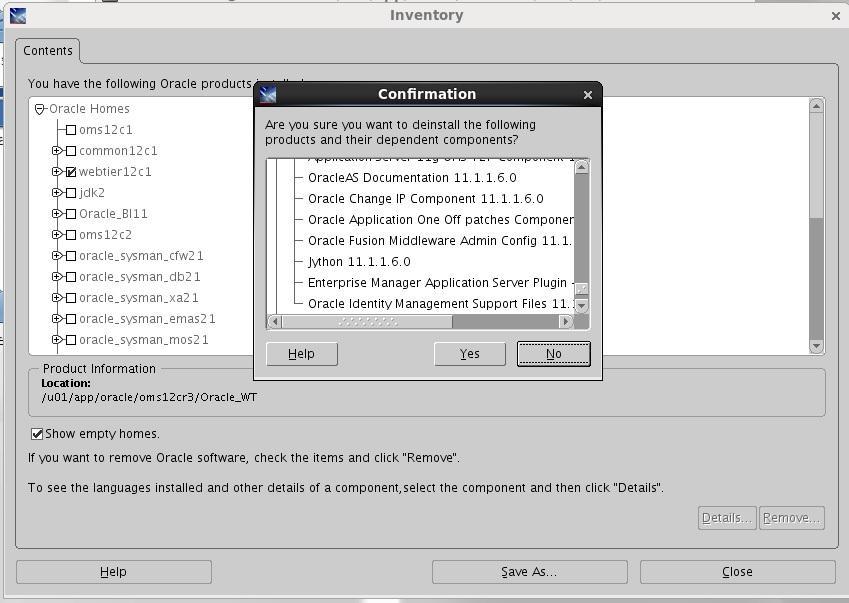Select the Oracle_BI11 tree label
Viewport: 849px width, 603px height.
coord(113,214)
